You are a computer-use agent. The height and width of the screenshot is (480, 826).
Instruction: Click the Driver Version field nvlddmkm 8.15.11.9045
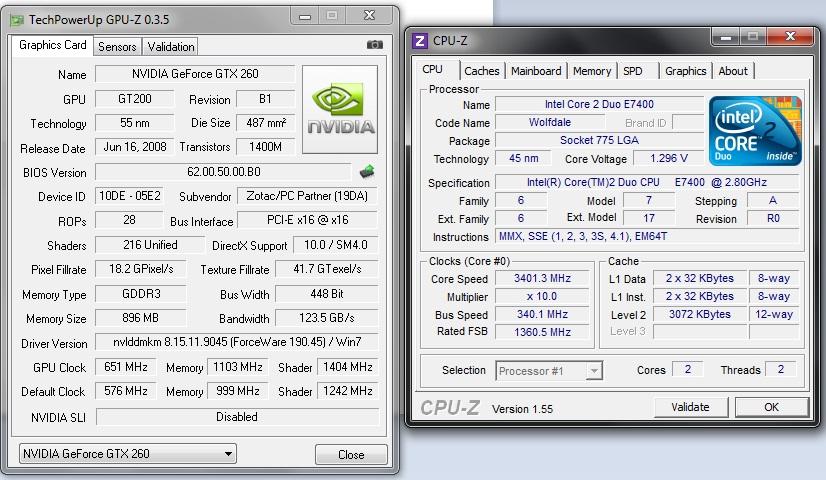tap(237, 342)
